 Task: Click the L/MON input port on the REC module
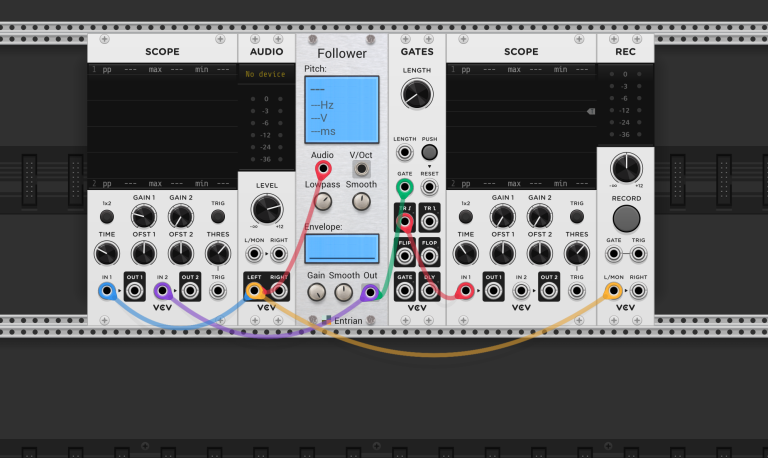point(614,291)
